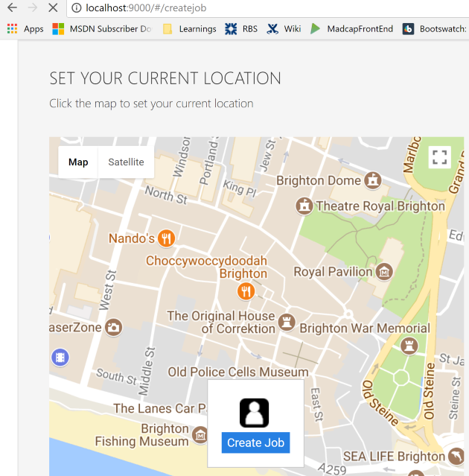Click The Lanes Car Park label
The image size is (469, 476).
pos(160,408)
